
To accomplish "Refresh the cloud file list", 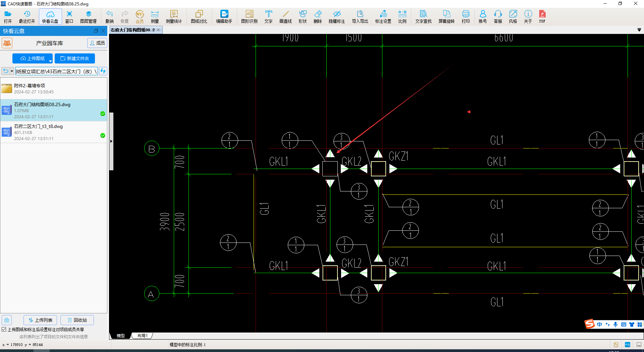I will click(103, 71).
